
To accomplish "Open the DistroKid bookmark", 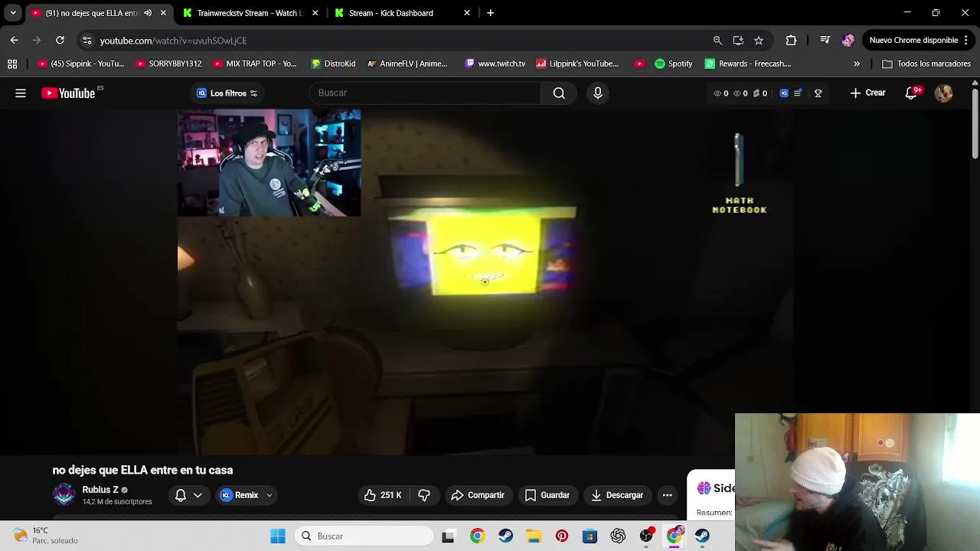I will pos(333,64).
